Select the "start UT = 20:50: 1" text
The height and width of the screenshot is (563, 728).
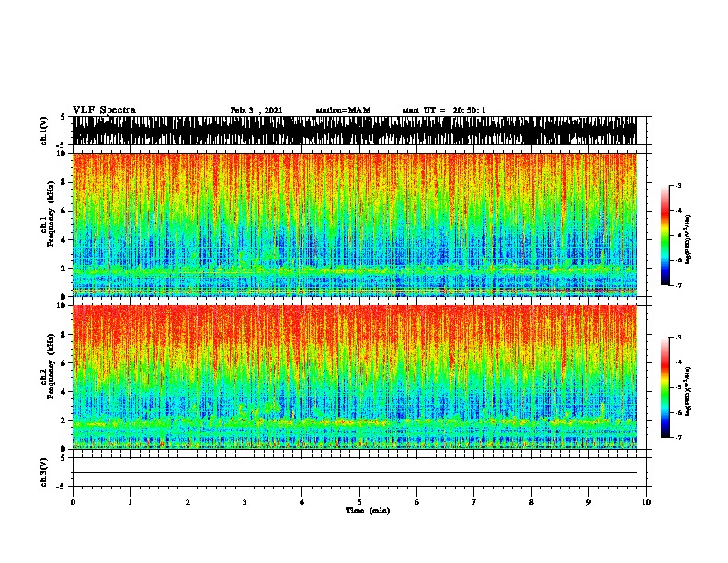click(444, 110)
